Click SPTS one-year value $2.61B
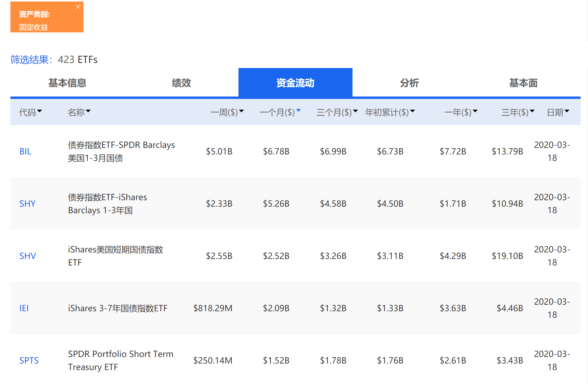 (x=453, y=361)
